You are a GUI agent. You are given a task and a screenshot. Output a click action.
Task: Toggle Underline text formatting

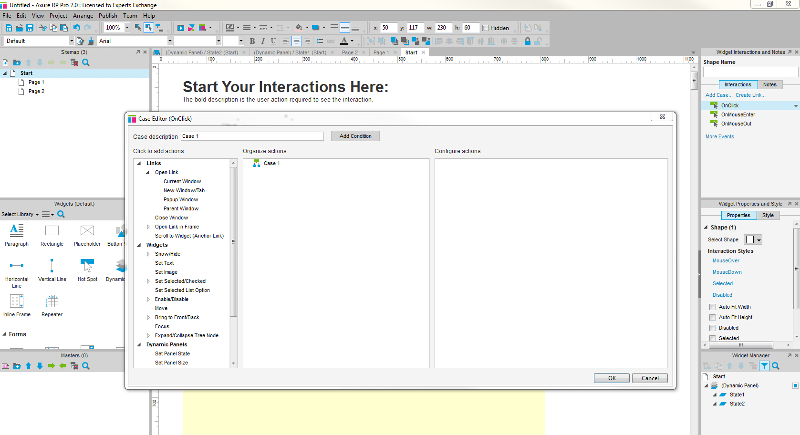point(273,41)
